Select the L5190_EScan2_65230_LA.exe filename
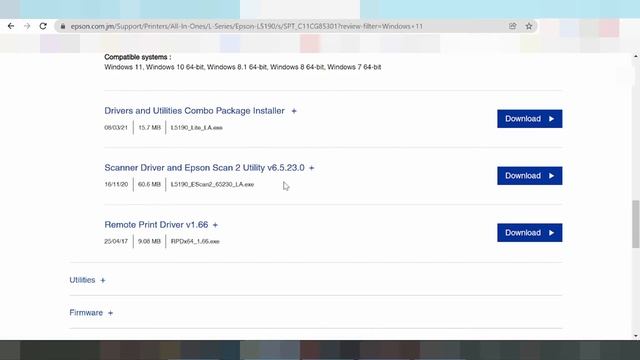The height and width of the screenshot is (360, 640). [x=212, y=184]
